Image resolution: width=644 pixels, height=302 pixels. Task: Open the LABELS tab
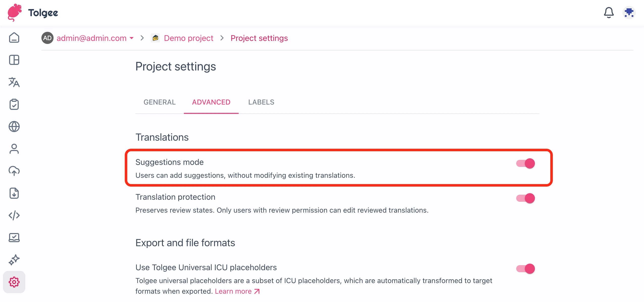[x=261, y=102]
